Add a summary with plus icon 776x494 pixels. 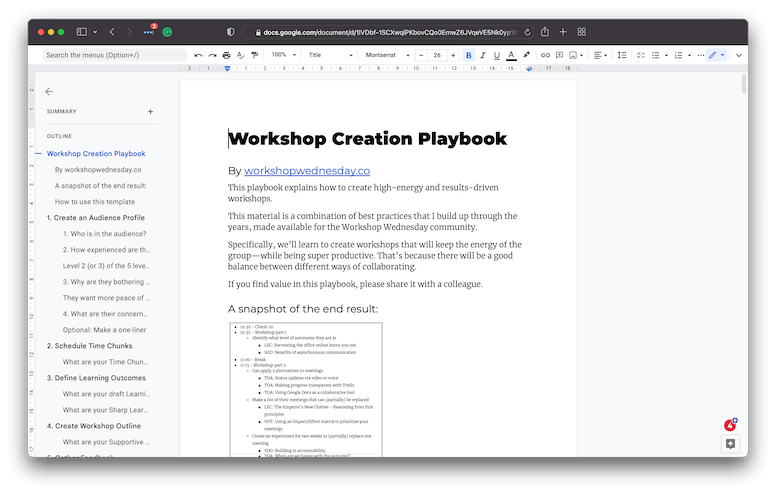click(x=151, y=112)
